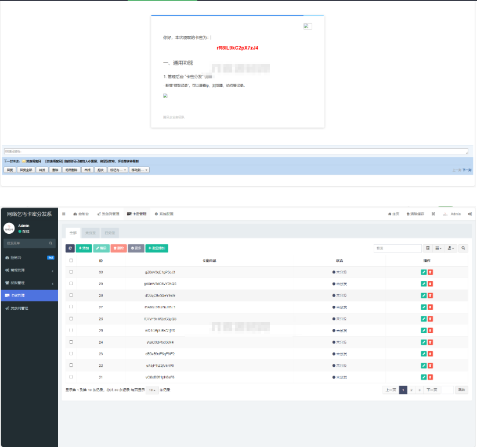The height and width of the screenshot is (448, 477).
Task: Open the export dropdown in table toolbar
Action: (451, 248)
